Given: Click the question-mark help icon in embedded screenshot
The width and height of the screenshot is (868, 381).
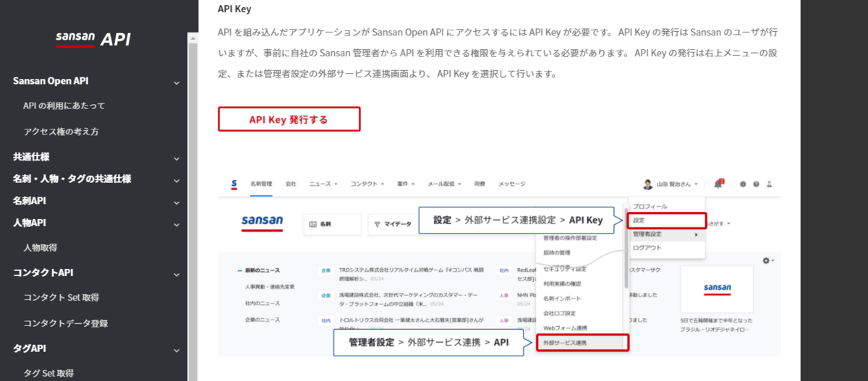Looking at the screenshot, I should point(756,184).
